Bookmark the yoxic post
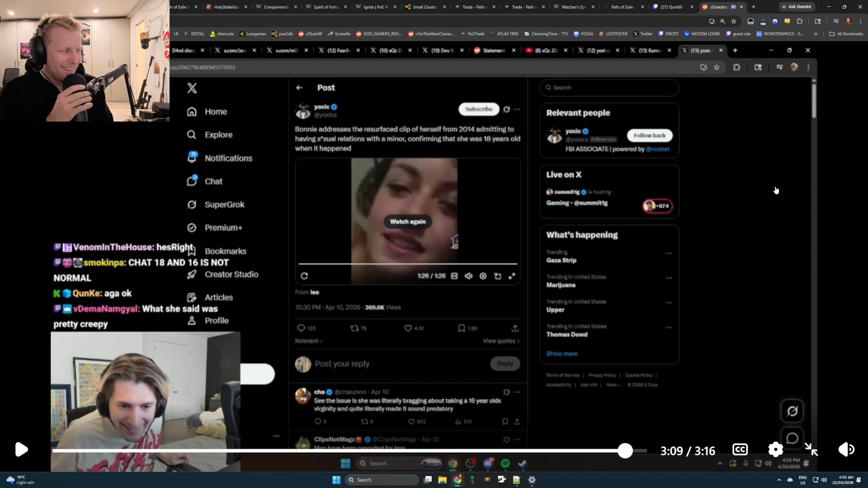Viewport: 868px width, 488px height. point(461,328)
